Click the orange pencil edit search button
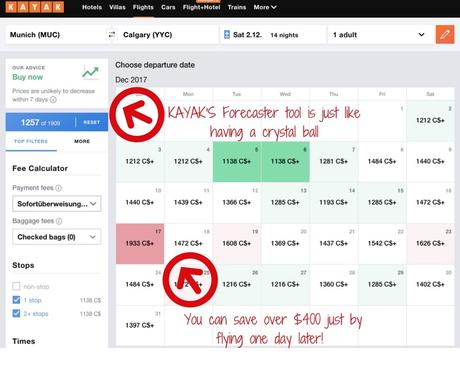The image size is (460, 385). pos(445,35)
